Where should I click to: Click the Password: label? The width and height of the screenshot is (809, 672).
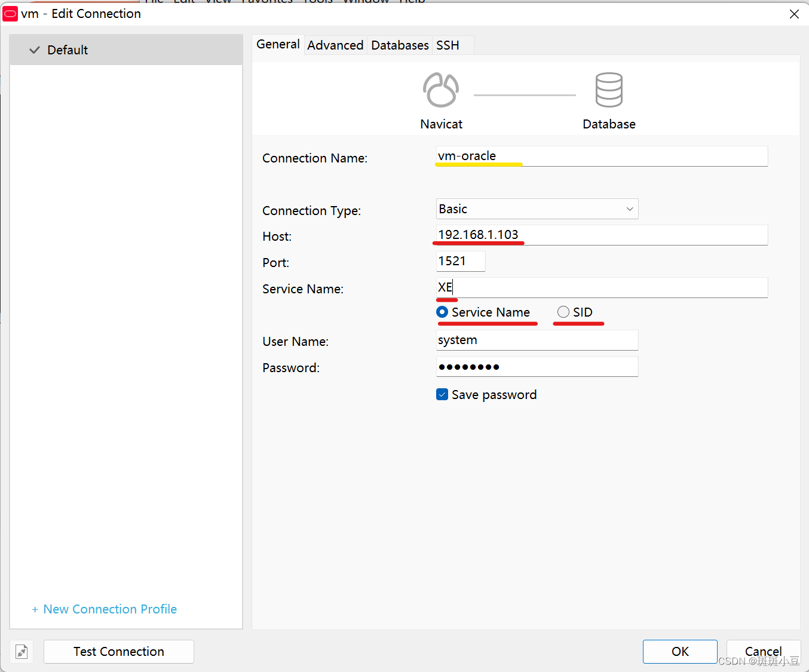click(291, 368)
